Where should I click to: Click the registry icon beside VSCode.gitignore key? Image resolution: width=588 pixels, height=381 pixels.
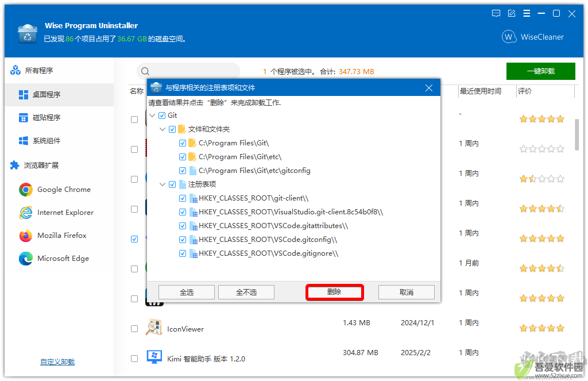tap(194, 253)
